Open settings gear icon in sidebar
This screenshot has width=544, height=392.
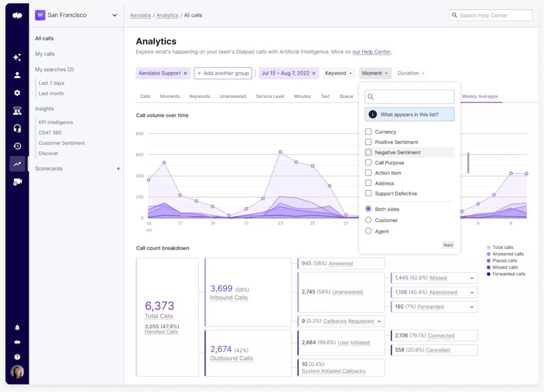(17, 93)
